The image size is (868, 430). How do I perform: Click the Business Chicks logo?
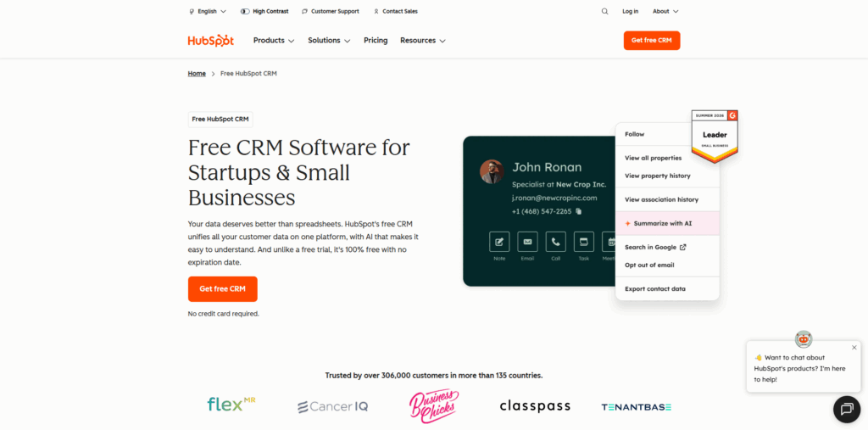coord(434,406)
